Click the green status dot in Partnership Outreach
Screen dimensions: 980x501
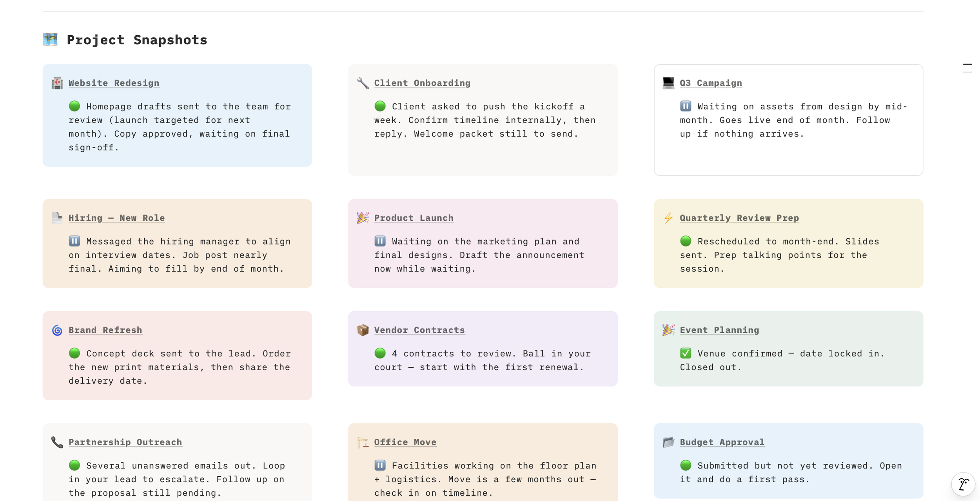point(74,465)
